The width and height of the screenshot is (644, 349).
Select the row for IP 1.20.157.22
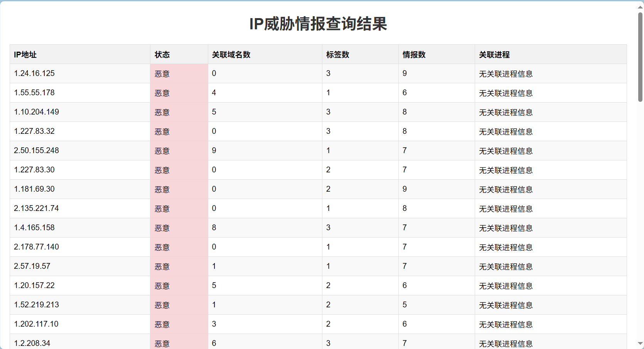click(x=34, y=285)
